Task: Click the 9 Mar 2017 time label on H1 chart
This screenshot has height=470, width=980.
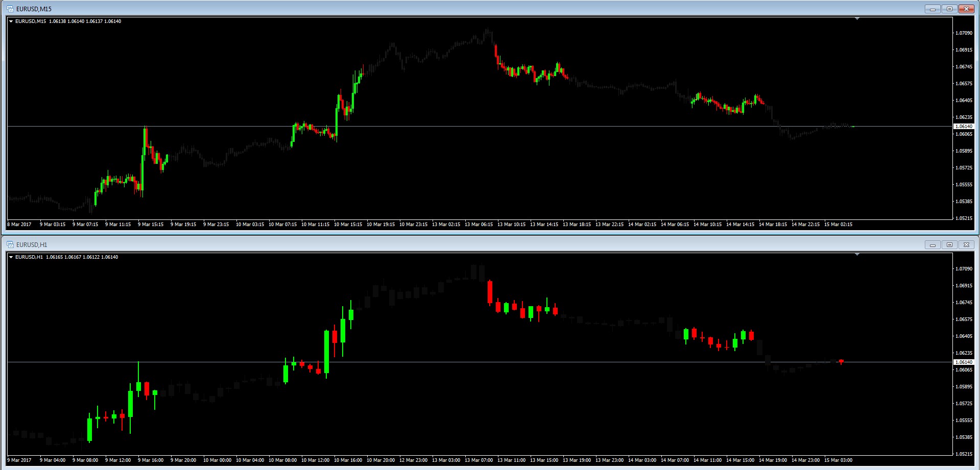Action: click(19, 460)
